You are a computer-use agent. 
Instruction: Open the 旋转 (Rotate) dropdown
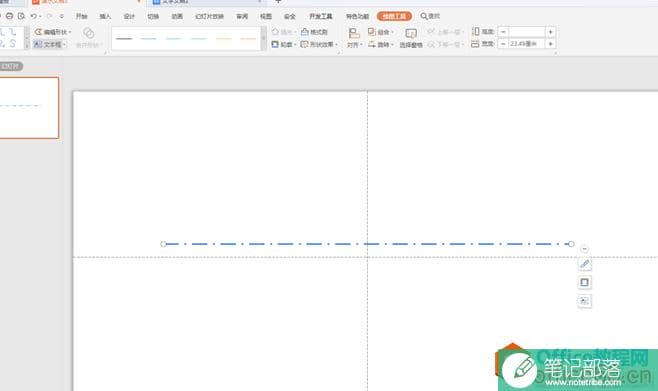[381, 44]
